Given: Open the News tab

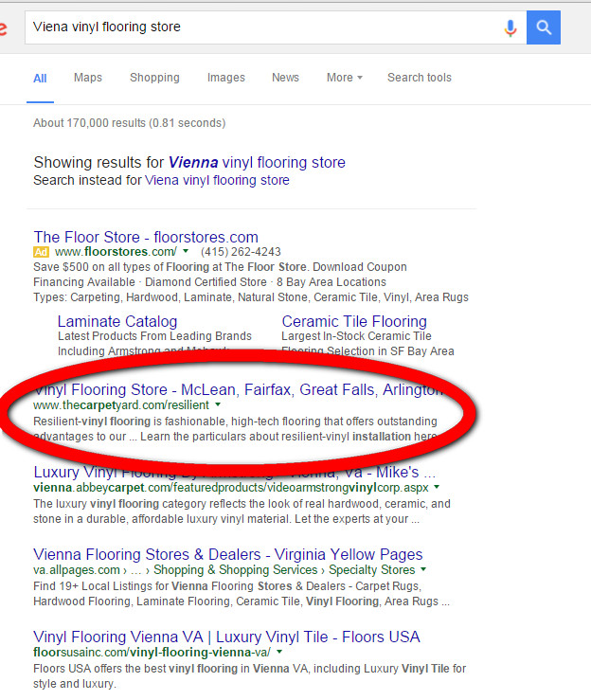Looking at the screenshot, I should (x=285, y=78).
